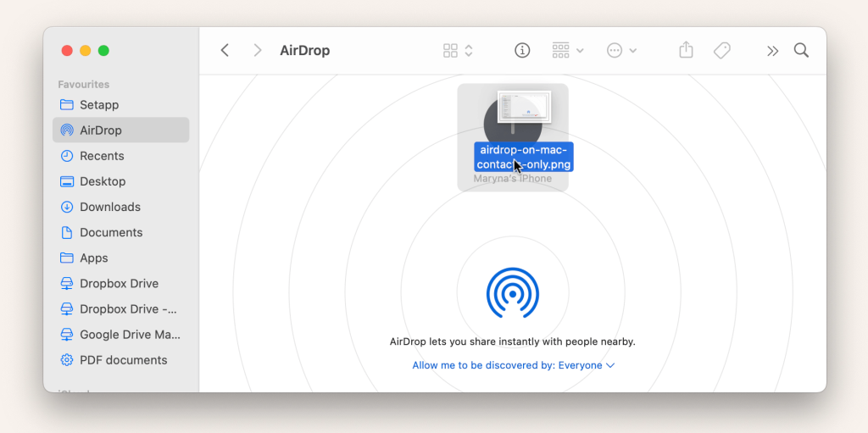Open the Search magnifier icon
Screen dimensions: 868x433
pos(801,51)
